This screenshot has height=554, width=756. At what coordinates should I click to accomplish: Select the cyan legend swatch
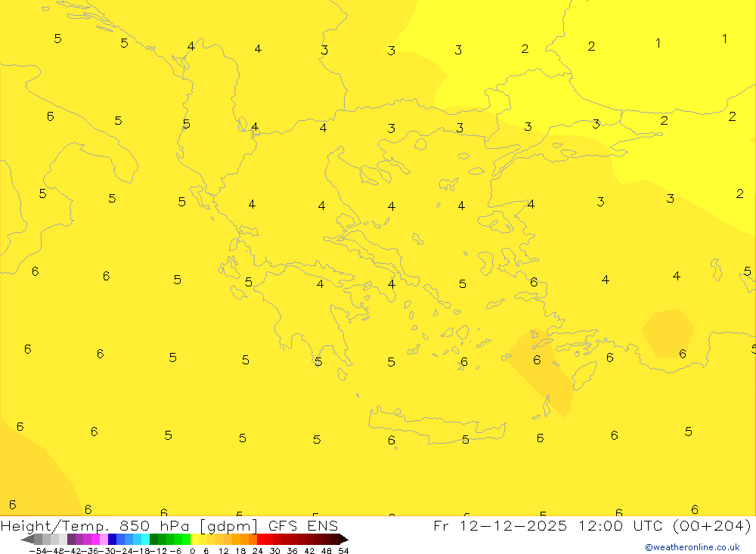(x=145, y=540)
